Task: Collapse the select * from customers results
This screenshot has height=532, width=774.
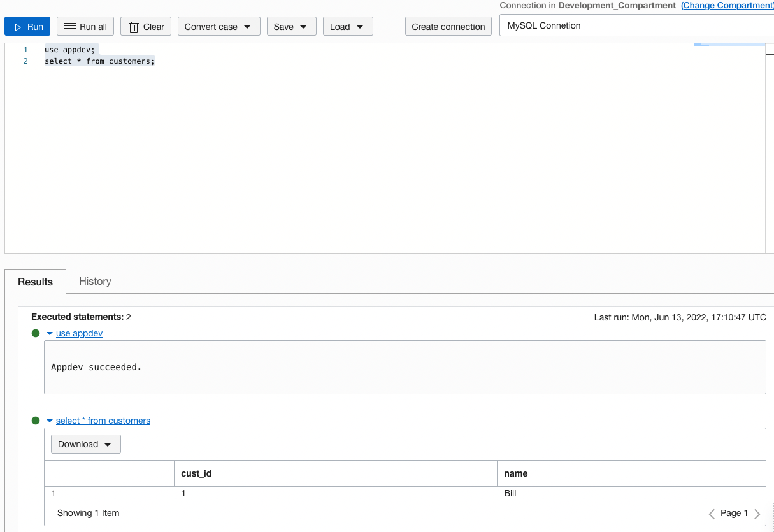Action: pyautogui.click(x=50, y=420)
